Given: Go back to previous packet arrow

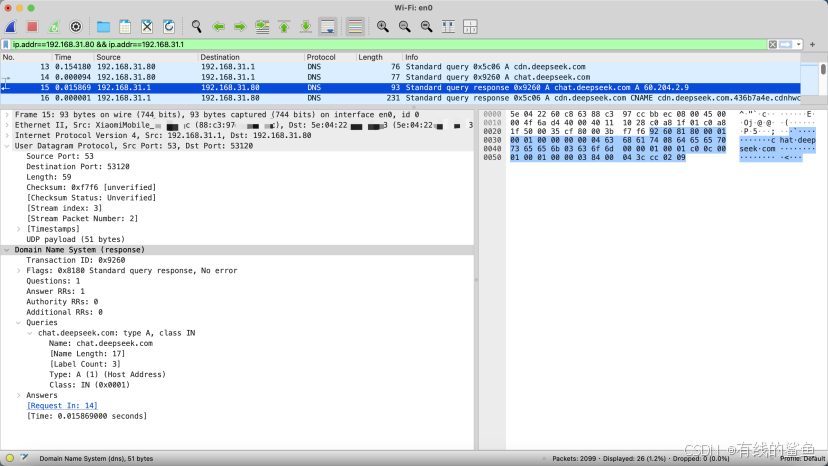Looking at the screenshot, I should 218,26.
